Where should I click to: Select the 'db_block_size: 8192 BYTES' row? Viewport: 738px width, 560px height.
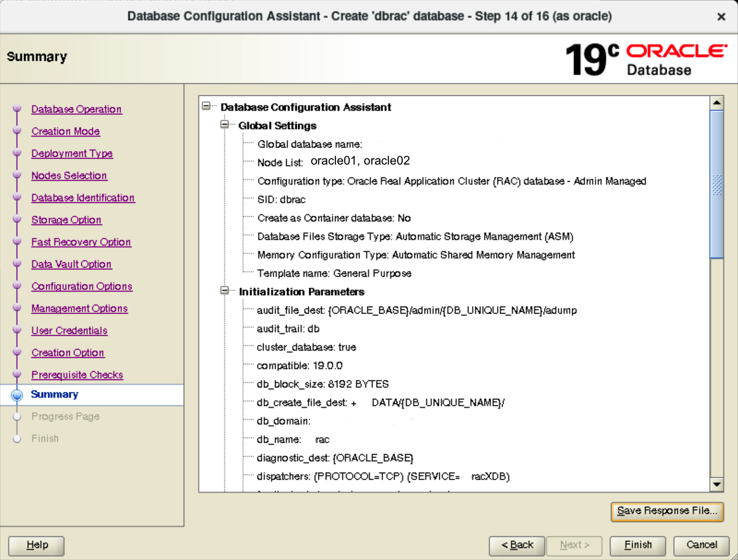tap(323, 384)
